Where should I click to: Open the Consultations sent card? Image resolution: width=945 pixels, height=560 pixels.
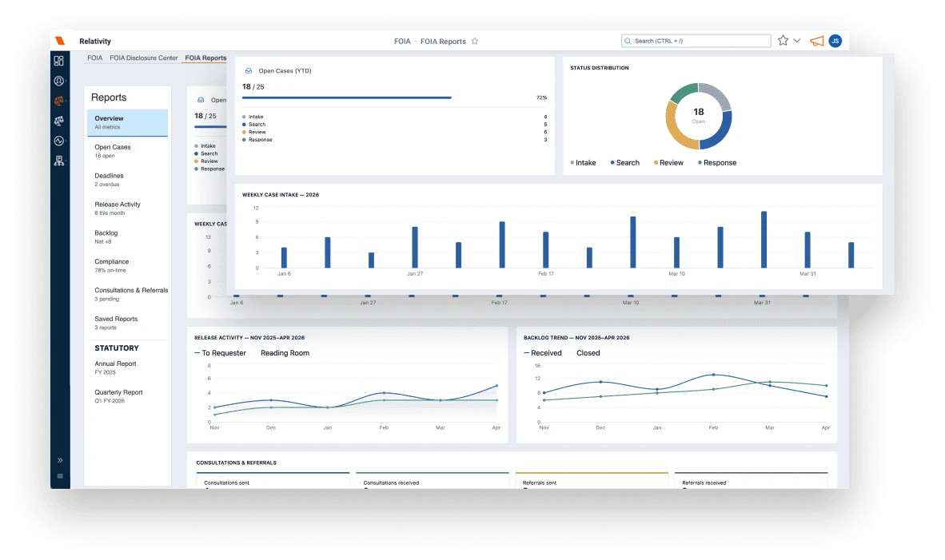(273, 481)
